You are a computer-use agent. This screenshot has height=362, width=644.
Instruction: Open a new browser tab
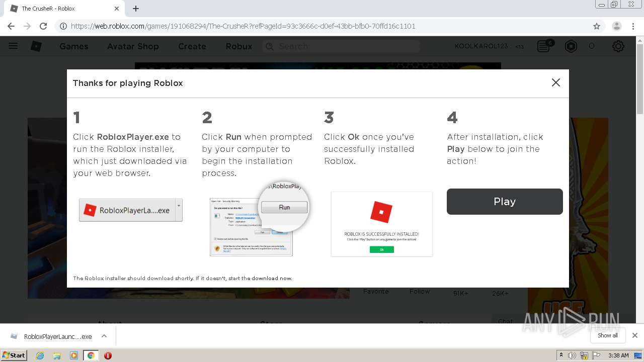[136, 9]
